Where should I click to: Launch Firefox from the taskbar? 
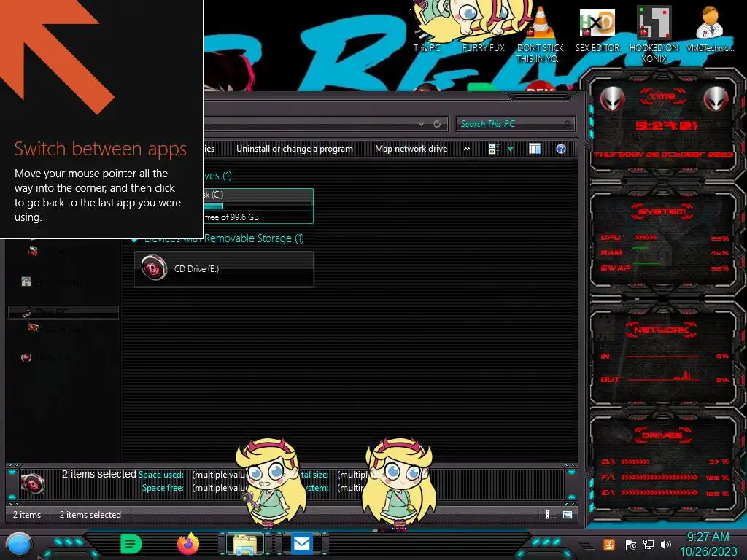(187, 544)
